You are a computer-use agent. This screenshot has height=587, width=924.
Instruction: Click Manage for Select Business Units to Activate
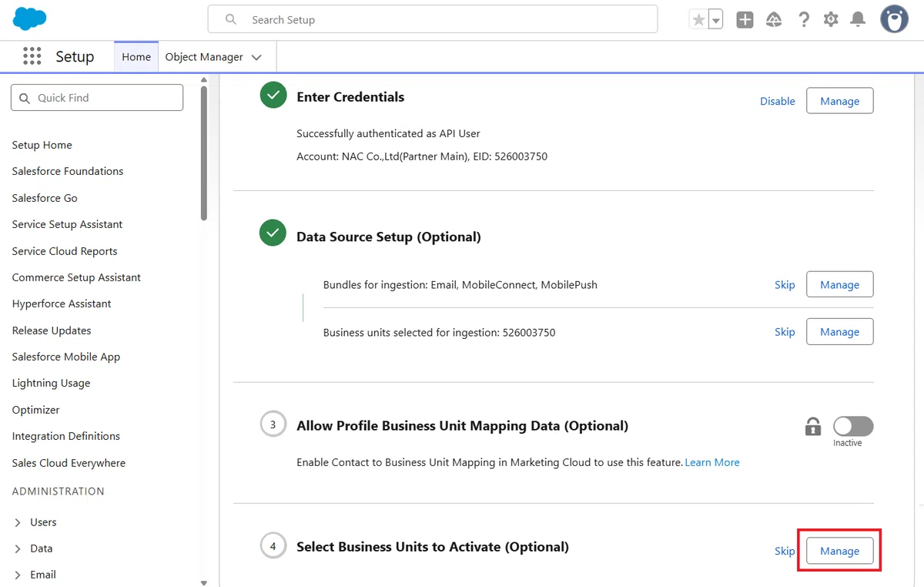coord(839,551)
